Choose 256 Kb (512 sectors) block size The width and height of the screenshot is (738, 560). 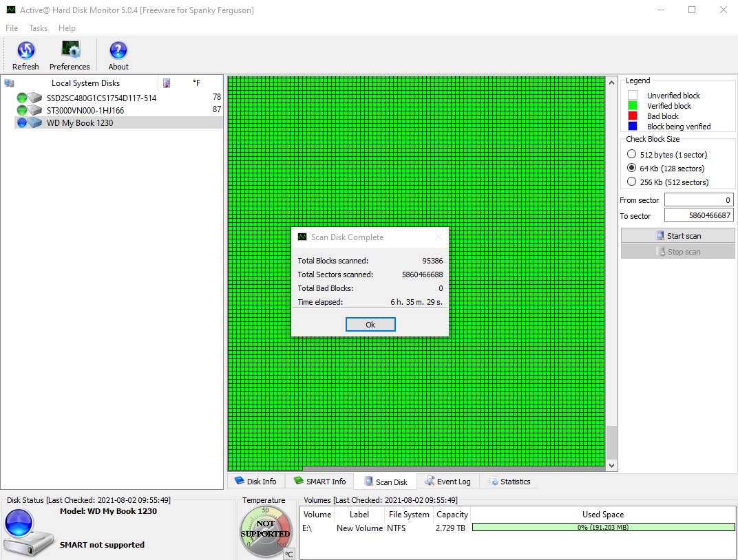632,182
